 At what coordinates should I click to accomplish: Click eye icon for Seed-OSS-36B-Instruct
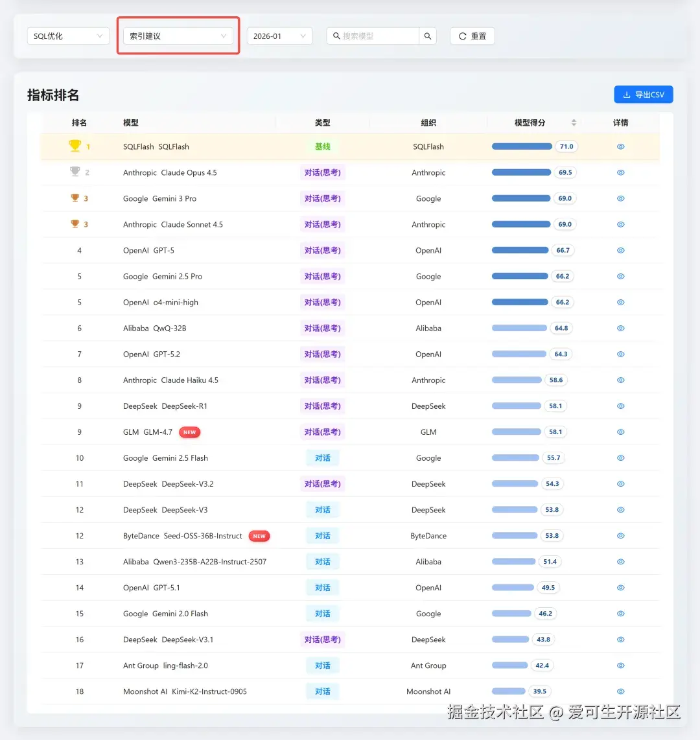click(620, 536)
